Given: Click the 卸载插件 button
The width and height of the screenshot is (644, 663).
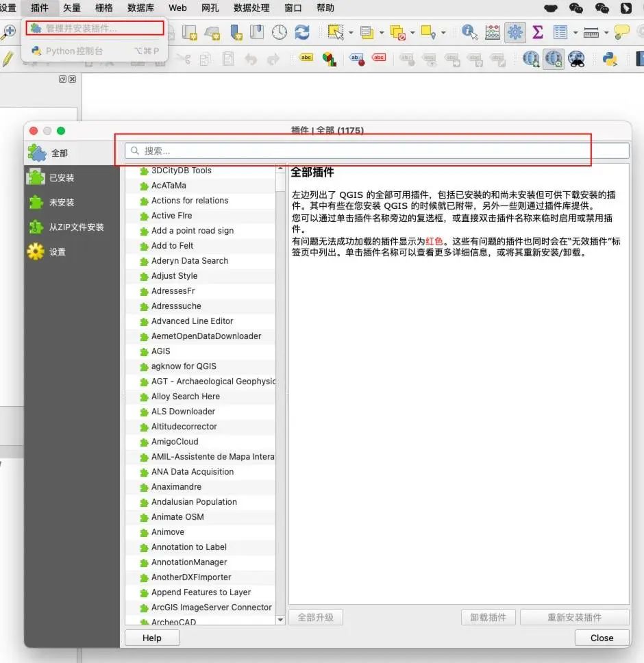Looking at the screenshot, I should click(488, 617).
